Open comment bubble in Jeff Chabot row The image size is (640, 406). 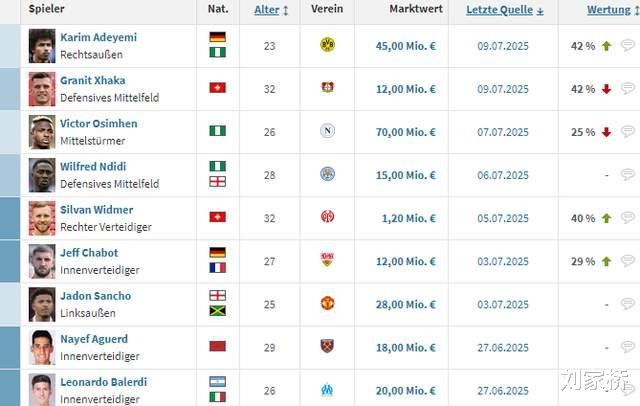627,261
